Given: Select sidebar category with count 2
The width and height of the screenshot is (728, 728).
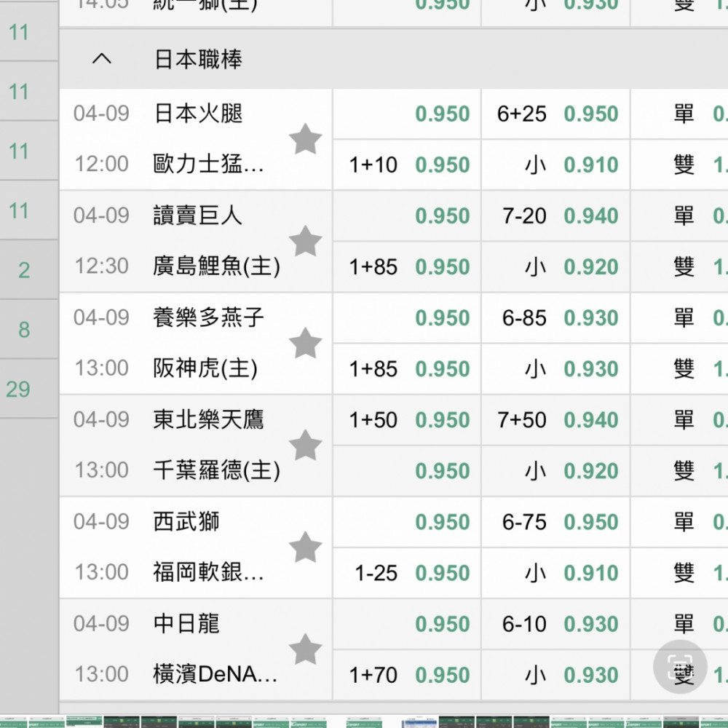Looking at the screenshot, I should click(x=28, y=270).
